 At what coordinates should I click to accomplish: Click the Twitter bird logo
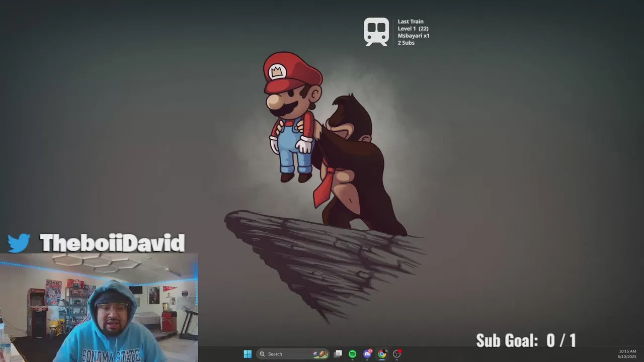point(19,243)
